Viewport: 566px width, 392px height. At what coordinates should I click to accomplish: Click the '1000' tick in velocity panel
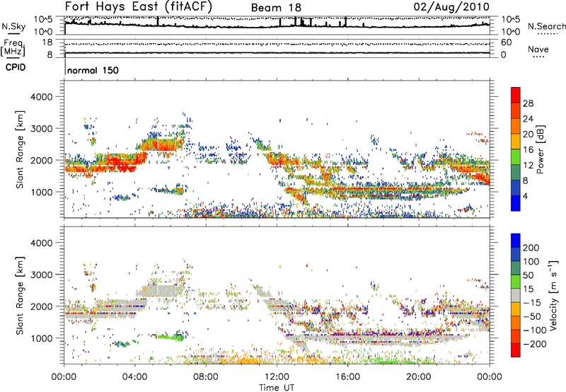[42, 338]
